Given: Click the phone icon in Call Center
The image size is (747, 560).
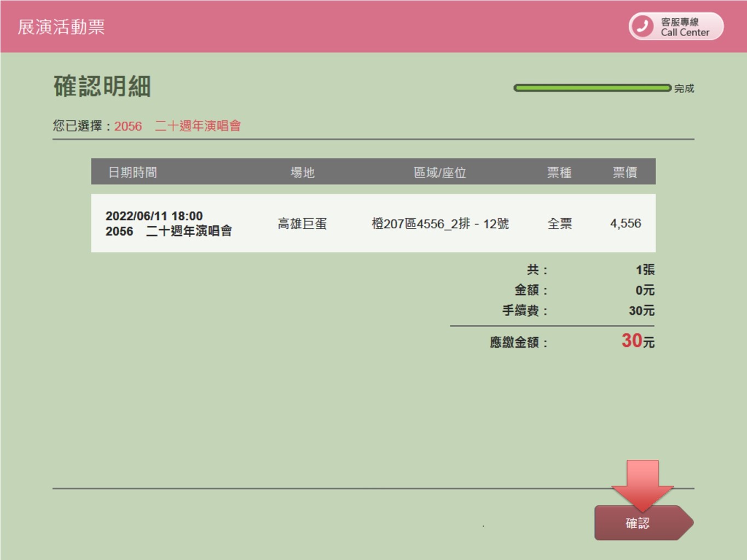Looking at the screenshot, I should [642, 26].
